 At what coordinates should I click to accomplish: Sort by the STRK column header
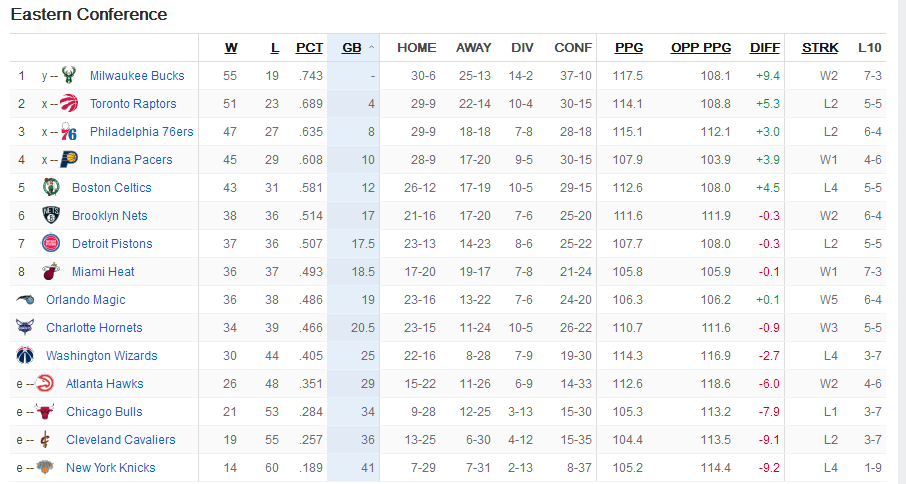tap(820, 48)
